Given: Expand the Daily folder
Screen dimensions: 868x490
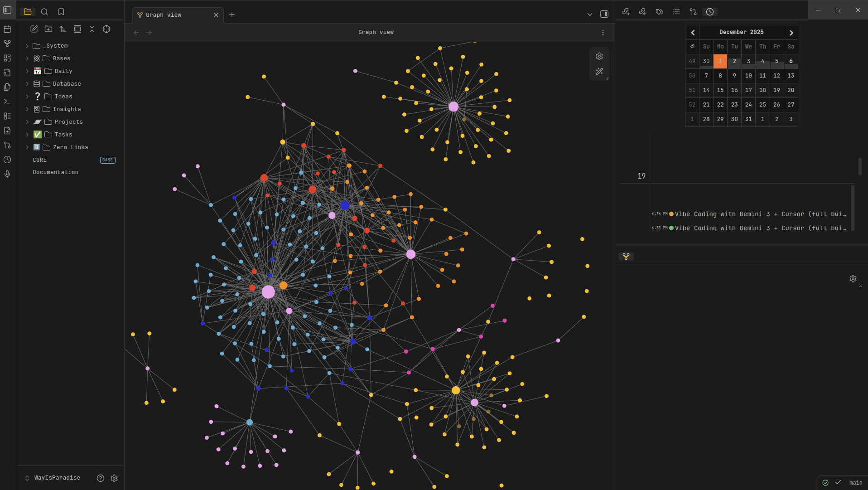Looking at the screenshot, I should 27,71.
